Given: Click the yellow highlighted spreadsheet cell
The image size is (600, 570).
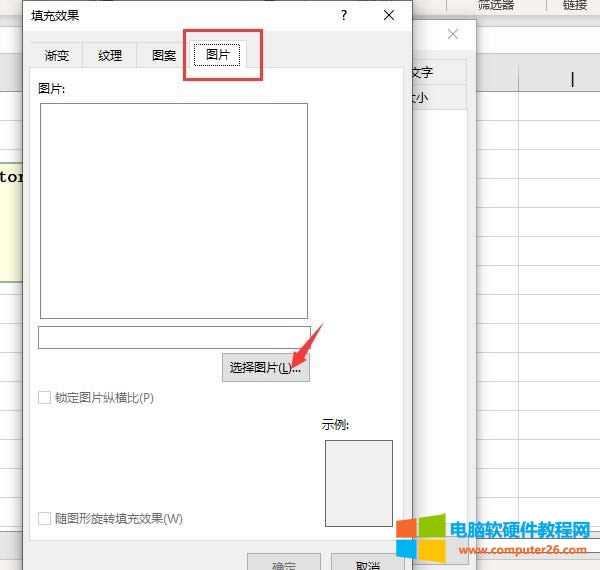Looking at the screenshot, I should 11,220.
